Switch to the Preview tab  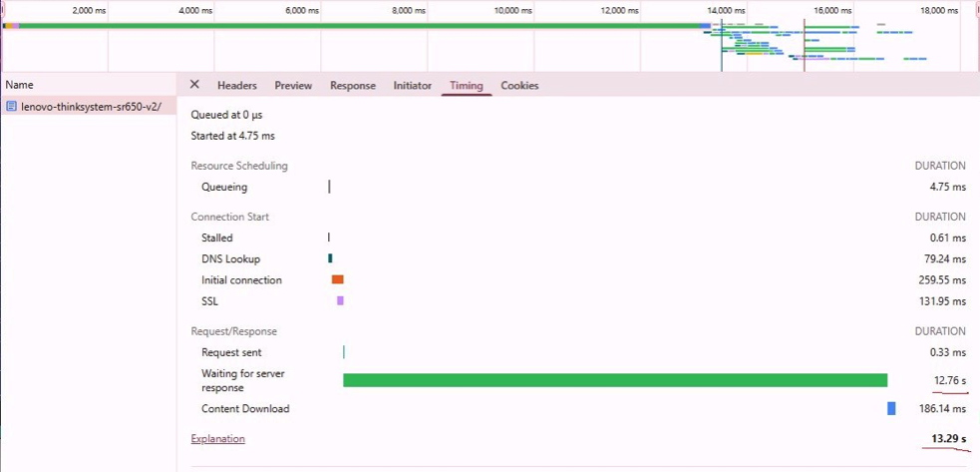(x=293, y=86)
